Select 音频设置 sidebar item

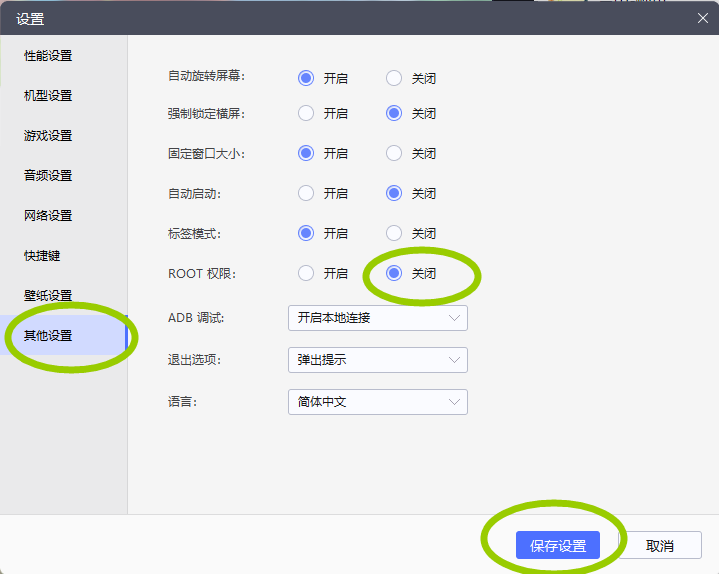(48, 176)
